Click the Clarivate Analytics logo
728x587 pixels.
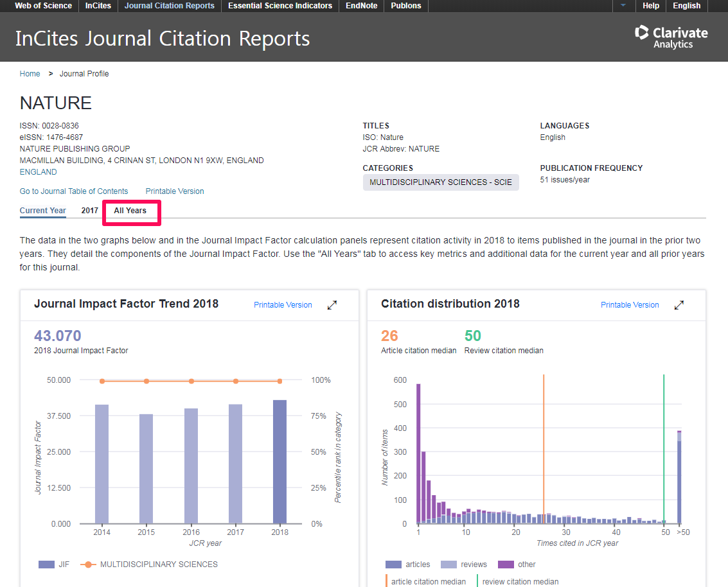[x=671, y=37]
